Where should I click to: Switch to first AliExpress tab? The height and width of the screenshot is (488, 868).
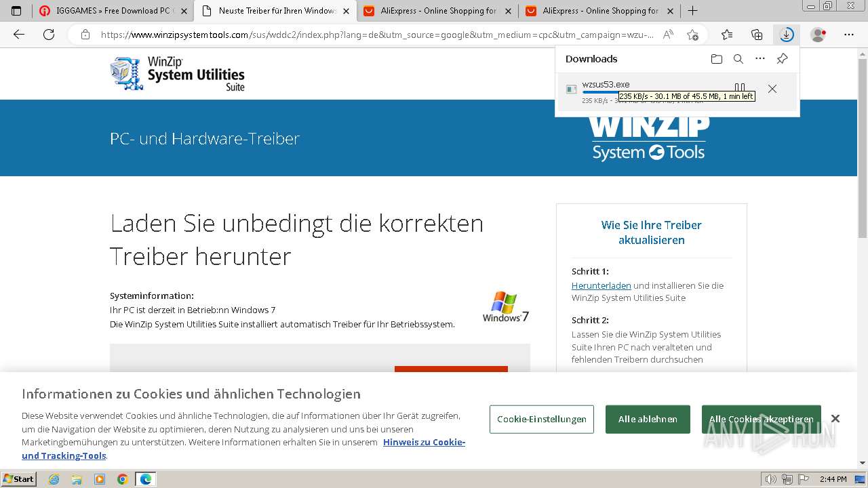coord(438,11)
